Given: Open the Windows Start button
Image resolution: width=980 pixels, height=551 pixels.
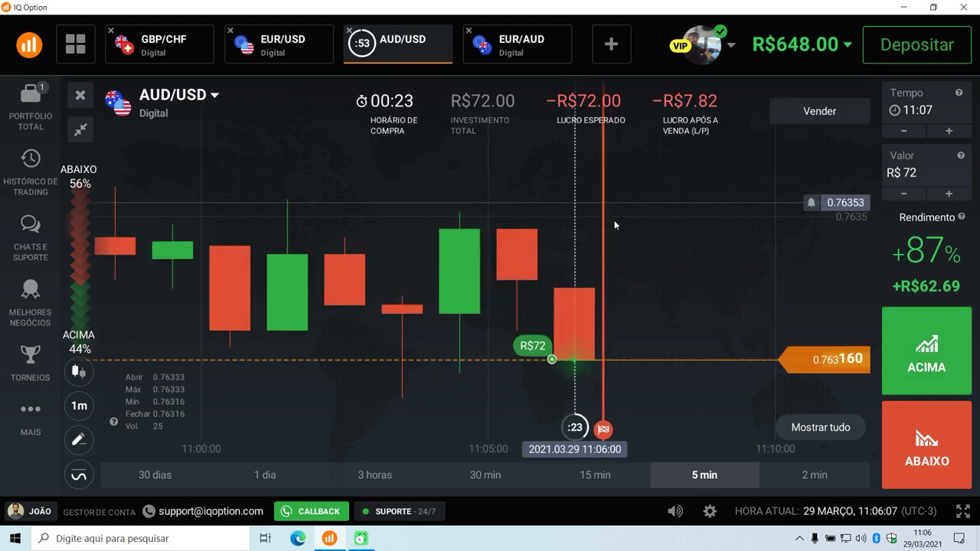Looking at the screenshot, I should [x=15, y=538].
